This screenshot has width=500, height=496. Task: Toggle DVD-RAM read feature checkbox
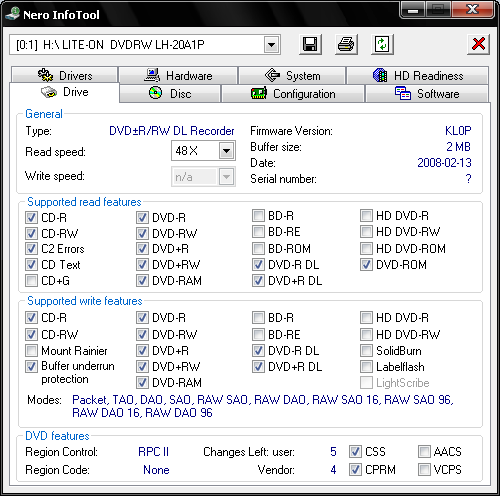click(x=142, y=281)
